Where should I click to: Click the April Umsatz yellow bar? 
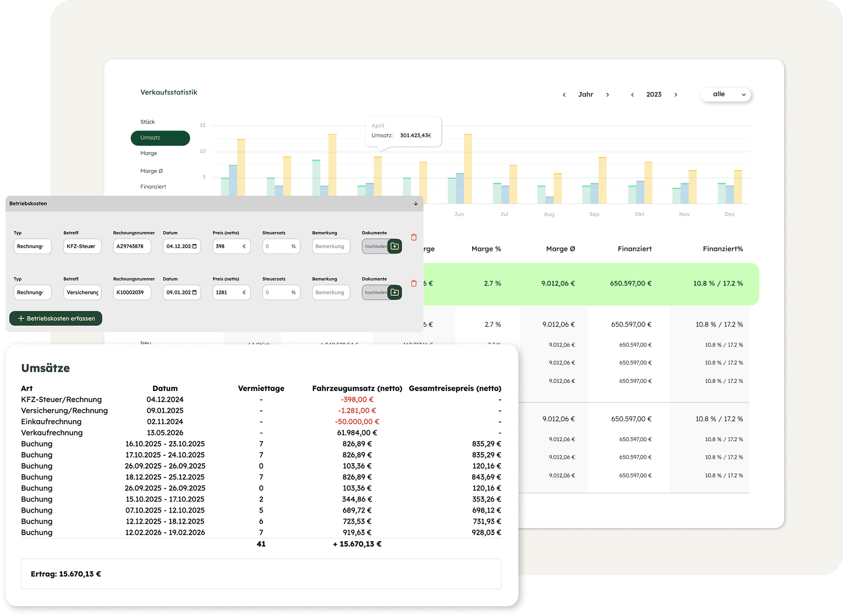pyautogui.click(x=378, y=176)
